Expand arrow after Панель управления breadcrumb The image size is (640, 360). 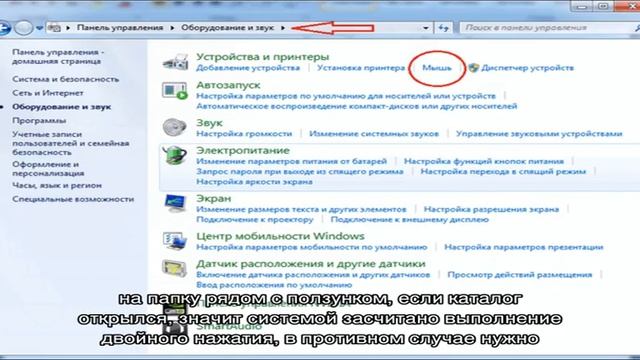pyautogui.click(x=172, y=28)
